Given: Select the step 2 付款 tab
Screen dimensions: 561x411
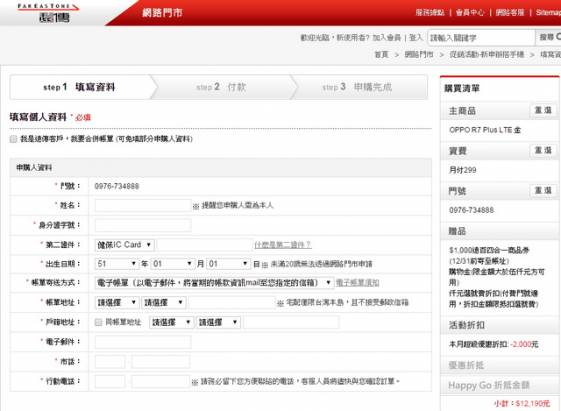Looking at the screenshot, I should coord(221,87).
